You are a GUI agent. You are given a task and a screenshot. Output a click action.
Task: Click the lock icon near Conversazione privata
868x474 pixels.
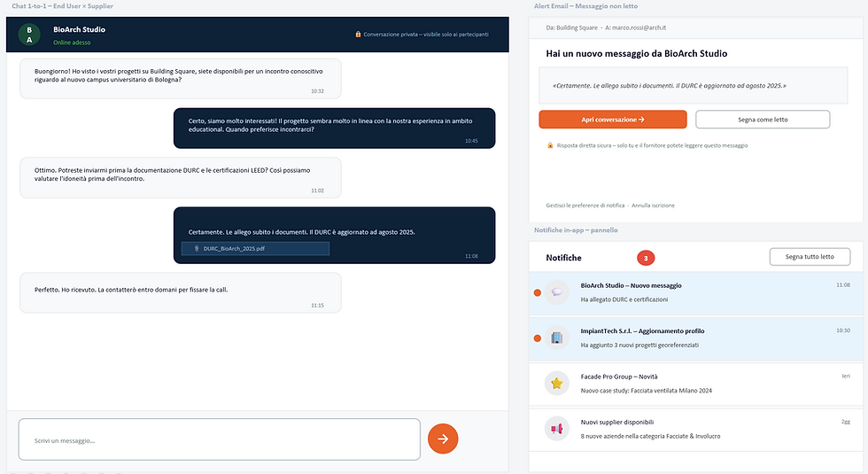pos(358,35)
